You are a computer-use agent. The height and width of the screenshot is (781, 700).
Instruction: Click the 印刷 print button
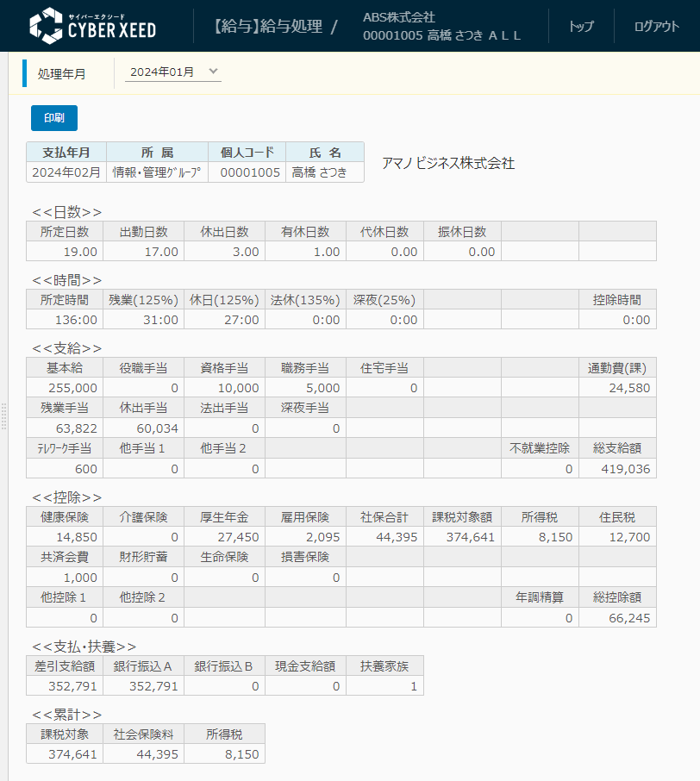(x=53, y=117)
